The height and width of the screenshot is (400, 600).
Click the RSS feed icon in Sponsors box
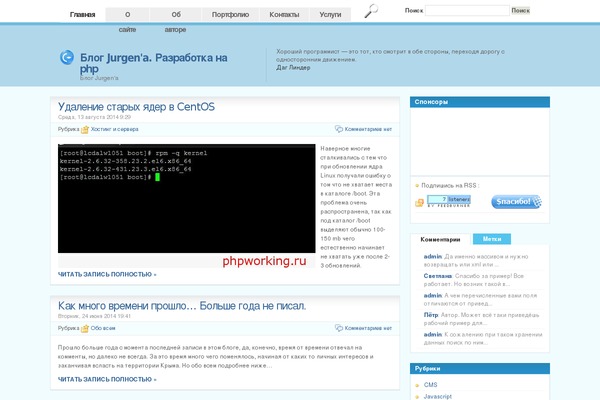coord(419,202)
